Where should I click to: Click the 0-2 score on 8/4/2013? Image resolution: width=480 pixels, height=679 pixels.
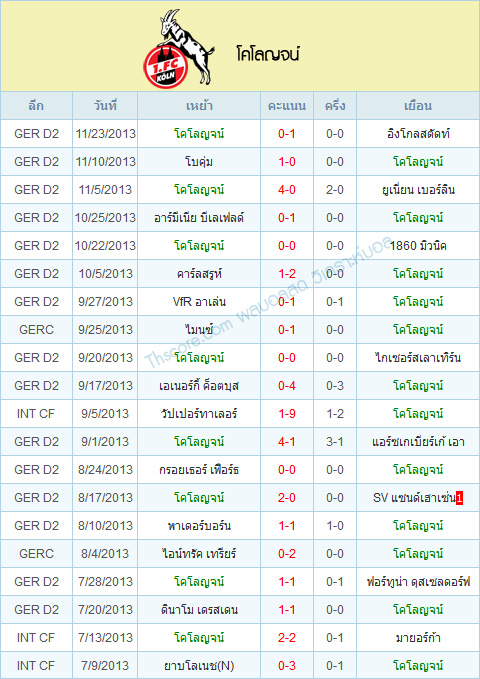pyautogui.click(x=286, y=554)
